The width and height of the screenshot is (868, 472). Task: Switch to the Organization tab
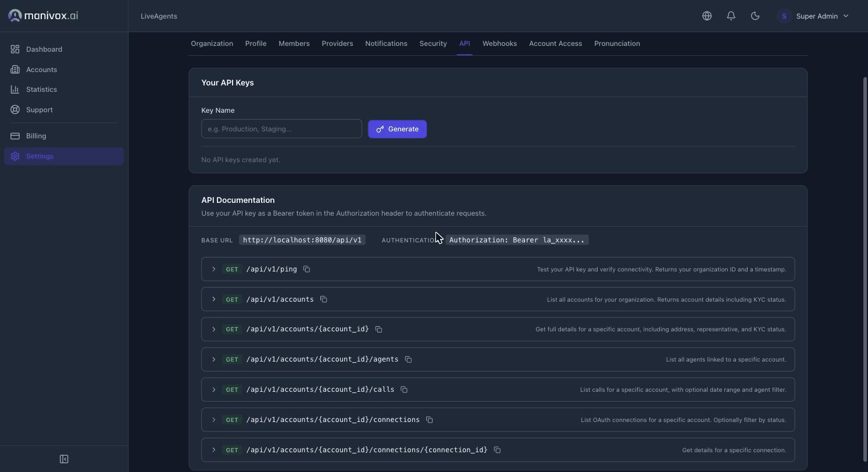tap(212, 44)
